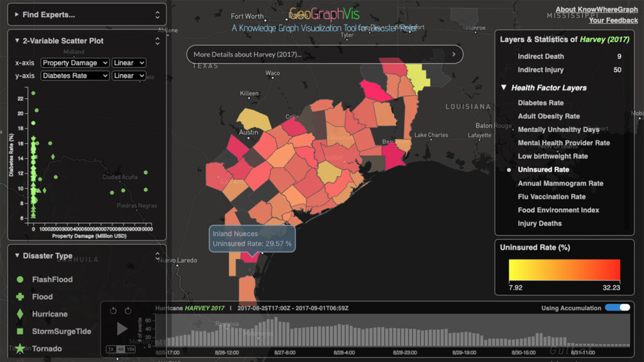Select the Diabetes Rate layer
Image resolution: width=644 pixels, height=362 pixels.
click(540, 102)
